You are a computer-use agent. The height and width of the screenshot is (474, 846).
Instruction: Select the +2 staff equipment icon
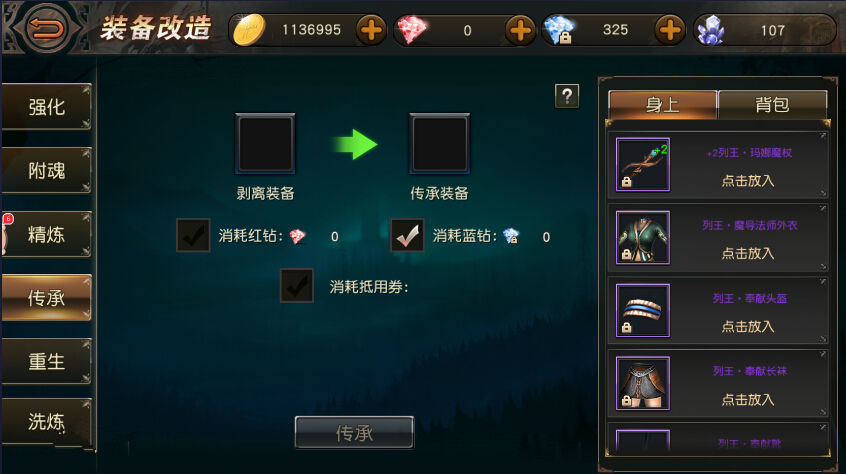(x=643, y=164)
